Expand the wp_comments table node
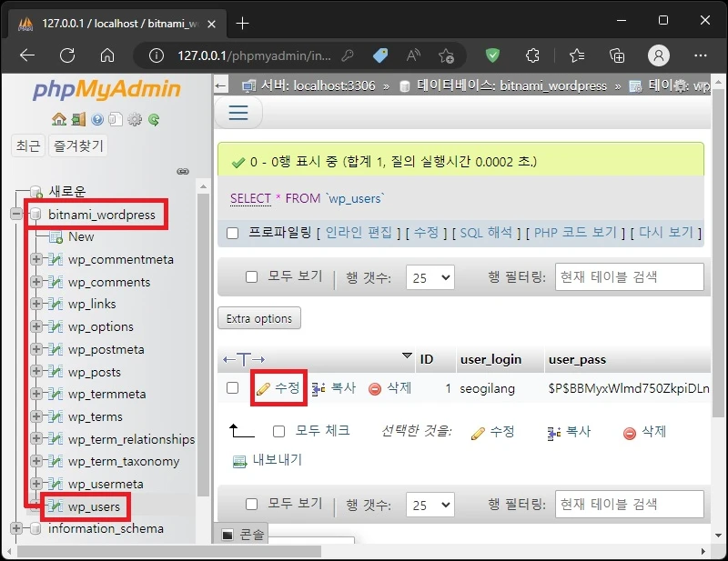Screen dimensions: 728x561 pyautogui.click(x=36, y=281)
